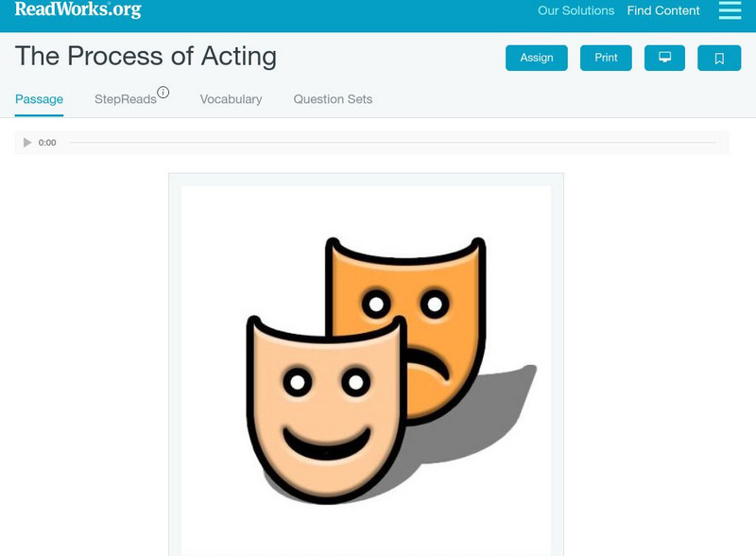
Task: Assign this passage to students
Action: click(536, 57)
